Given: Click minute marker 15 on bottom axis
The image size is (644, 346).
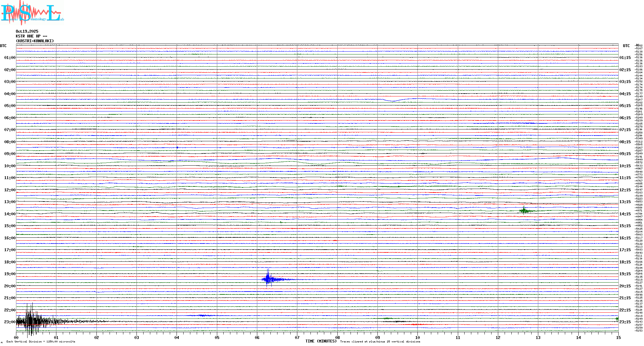Looking at the screenshot, I should coord(618,337).
